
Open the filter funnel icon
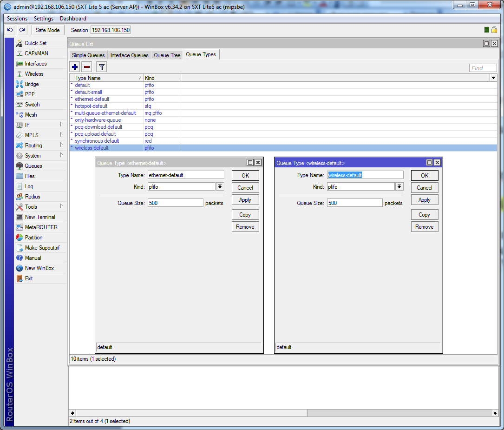101,67
